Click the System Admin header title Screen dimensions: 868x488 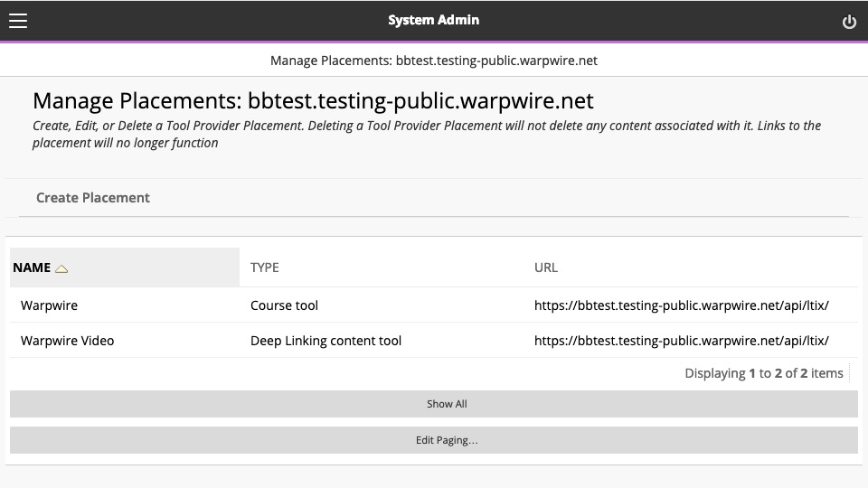pyautogui.click(x=434, y=20)
